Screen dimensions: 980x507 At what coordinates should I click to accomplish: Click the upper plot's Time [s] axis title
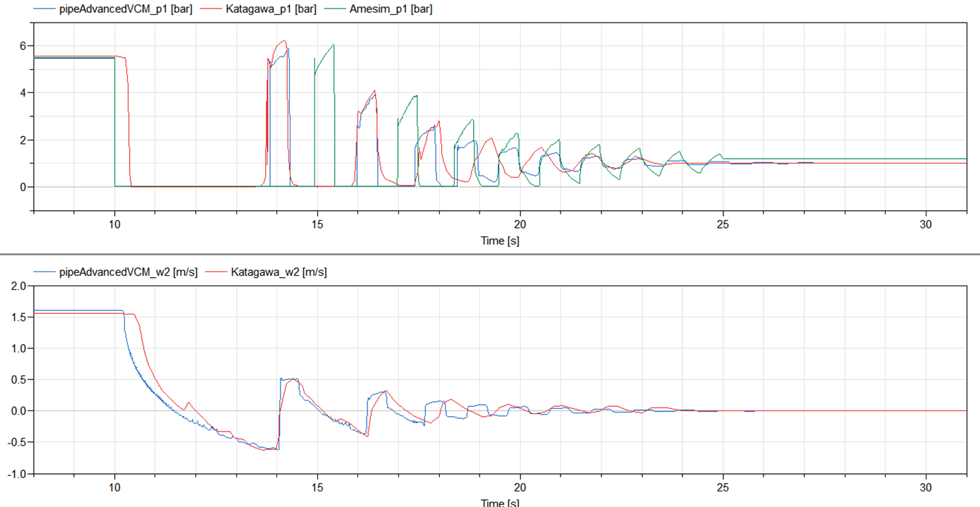[x=500, y=240]
